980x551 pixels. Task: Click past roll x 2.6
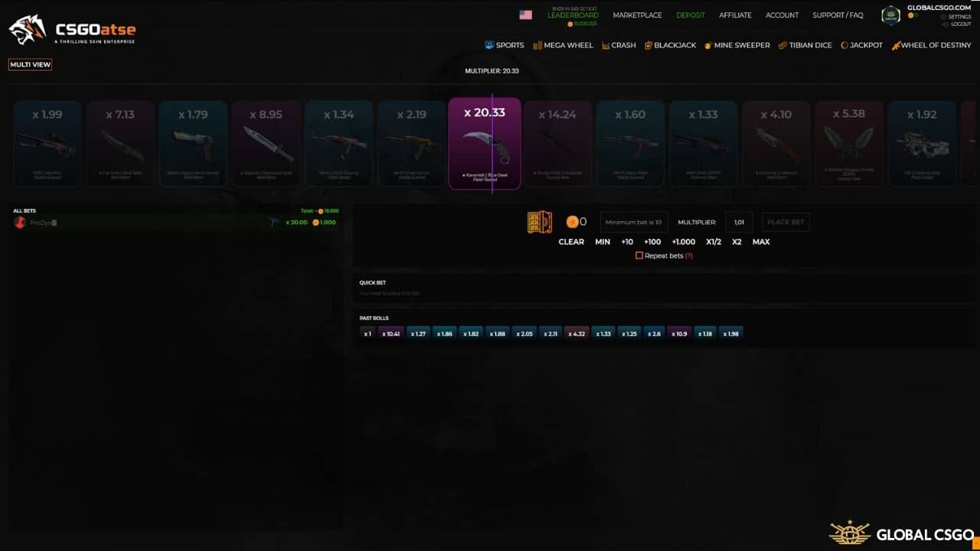pos(654,334)
